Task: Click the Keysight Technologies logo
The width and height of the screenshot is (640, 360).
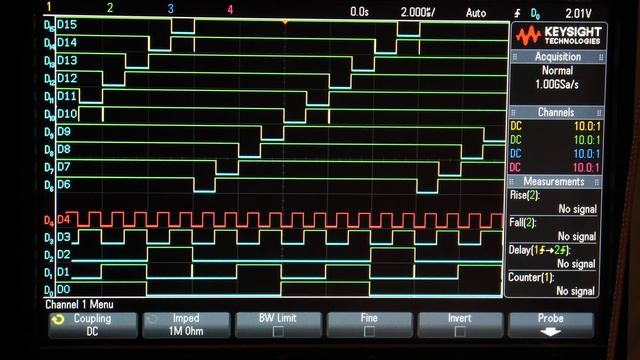Action: coord(558,36)
